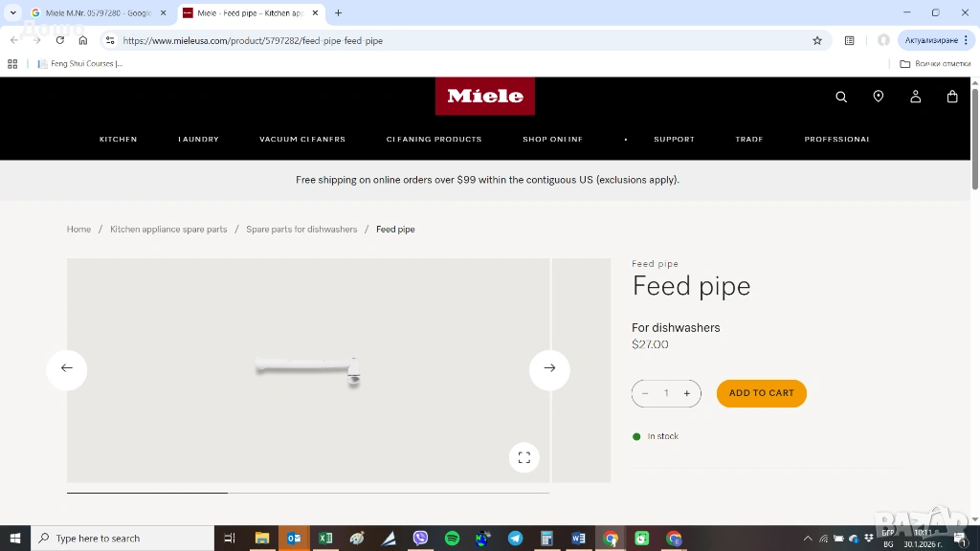Increase quantity with plus button
This screenshot has height=551, width=980.
686,393
